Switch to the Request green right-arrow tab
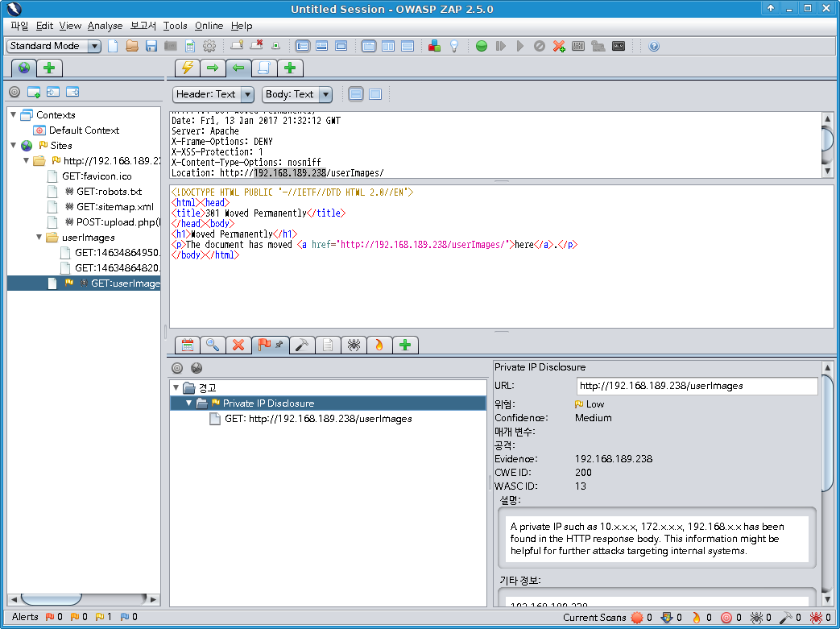Viewport: 840px width, 629px height. pos(213,68)
